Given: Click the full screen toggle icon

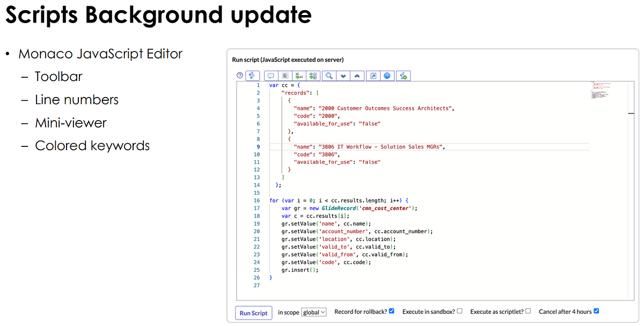Looking at the screenshot, I should pyautogui.click(x=373, y=76).
